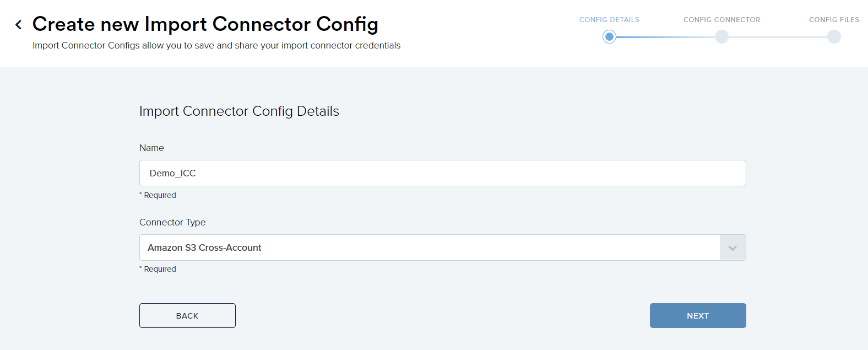Screen dimensions: 868x350
Task: Jump to the Config Connector step circle
Action: click(x=721, y=37)
